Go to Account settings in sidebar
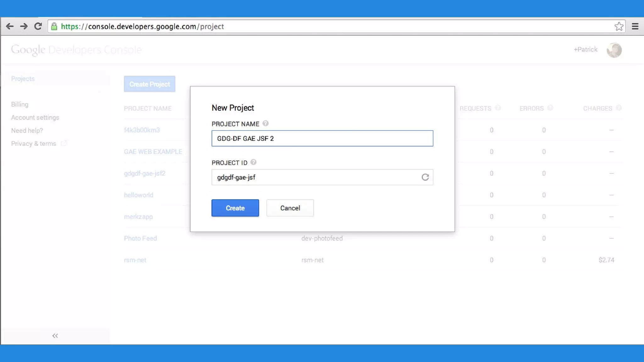Viewport: 644px width, 362px height. click(35, 118)
